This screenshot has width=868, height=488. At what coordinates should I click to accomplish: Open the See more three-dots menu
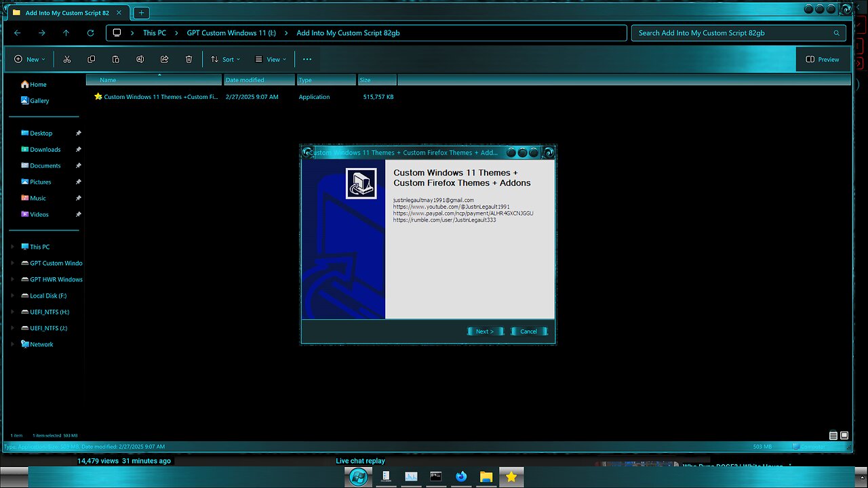click(307, 60)
